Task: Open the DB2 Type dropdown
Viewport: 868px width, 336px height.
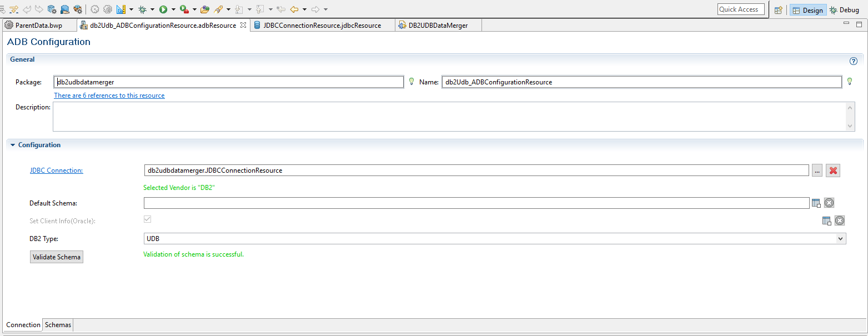Action: click(840, 239)
